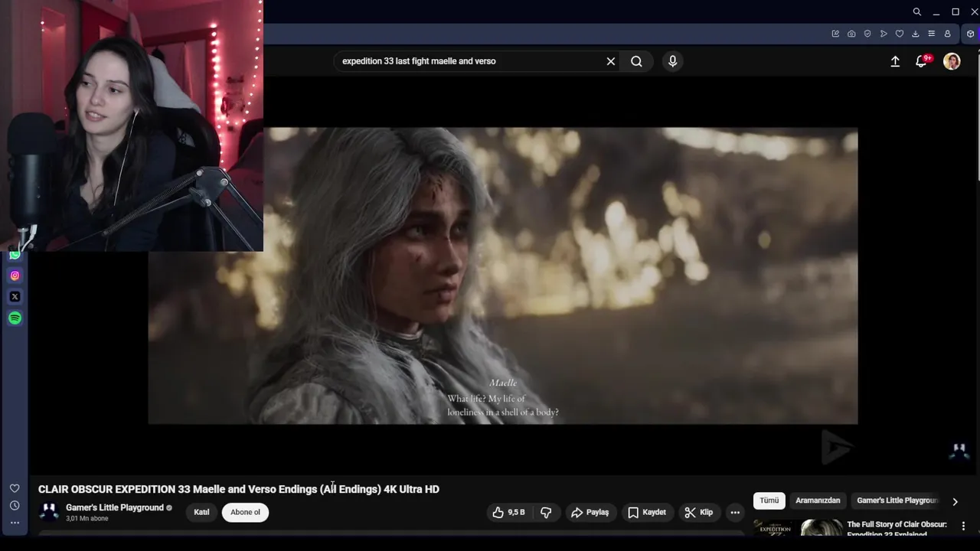Click the video title CLAIR OBSCUR EXPEDITION 33
Viewport: 980px width, 551px height.
click(x=239, y=489)
